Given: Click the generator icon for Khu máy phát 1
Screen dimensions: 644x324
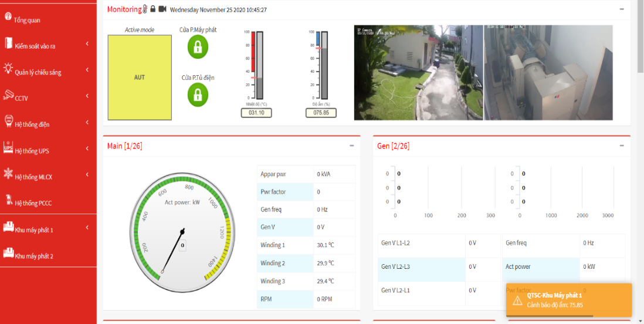Looking at the screenshot, I should click(x=8, y=227).
